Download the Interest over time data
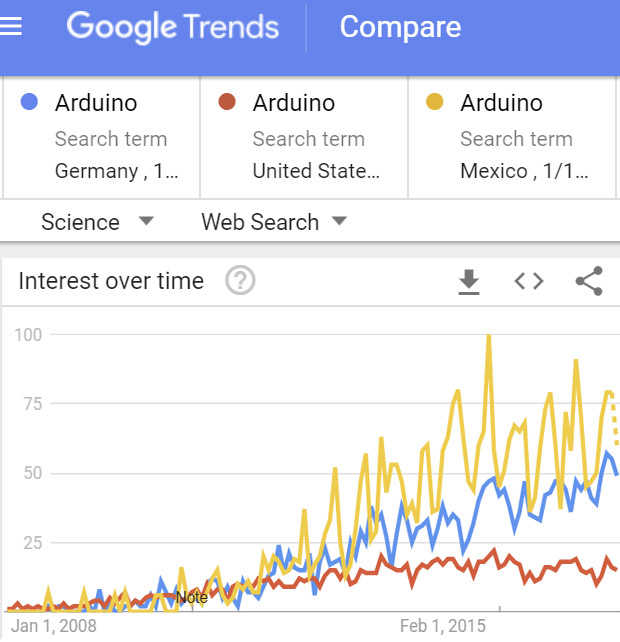 468,283
